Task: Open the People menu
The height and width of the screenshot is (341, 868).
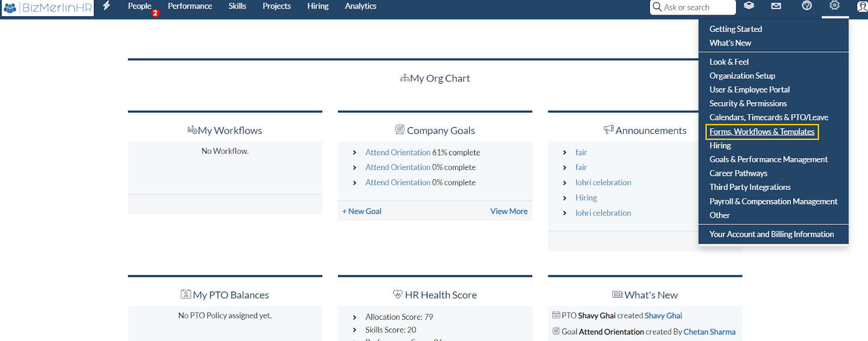Action: 139,6
